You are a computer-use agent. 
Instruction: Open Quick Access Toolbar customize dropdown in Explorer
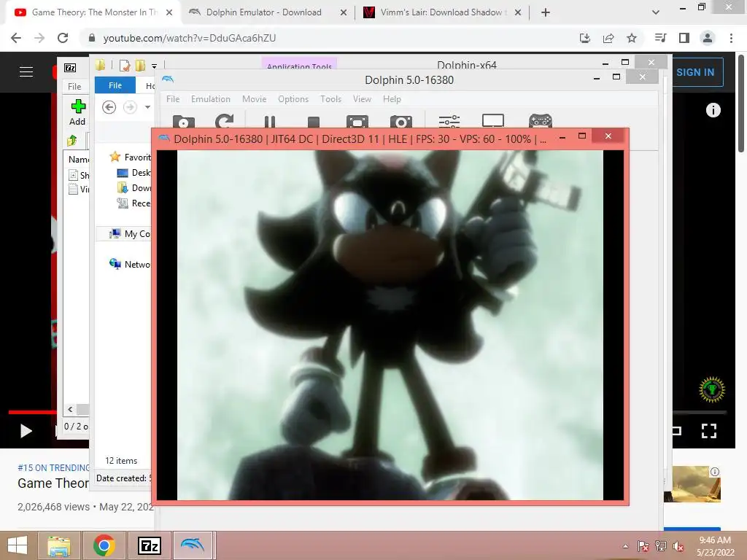point(155,66)
